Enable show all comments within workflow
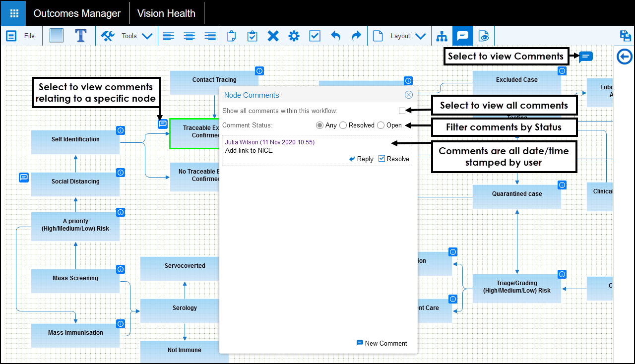This screenshot has width=635, height=364. coord(402,111)
